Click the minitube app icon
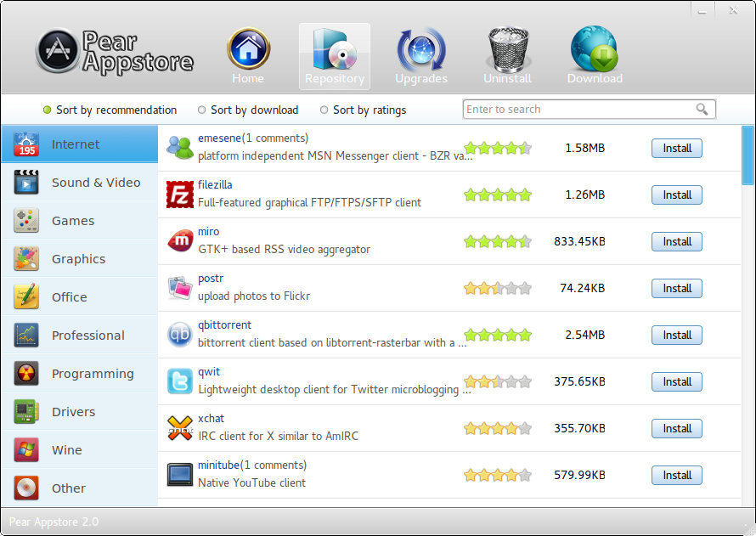 tap(180, 475)
